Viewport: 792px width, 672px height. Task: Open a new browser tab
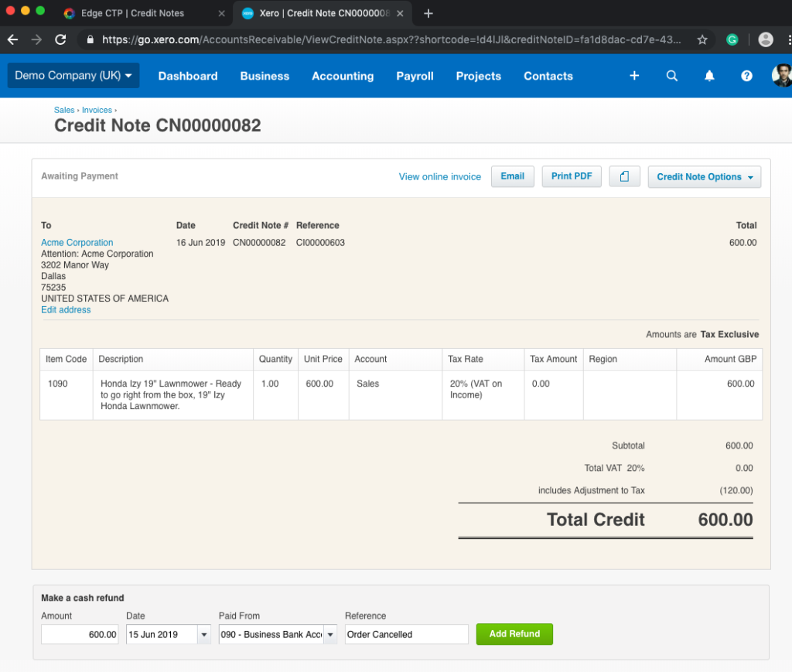428,14
